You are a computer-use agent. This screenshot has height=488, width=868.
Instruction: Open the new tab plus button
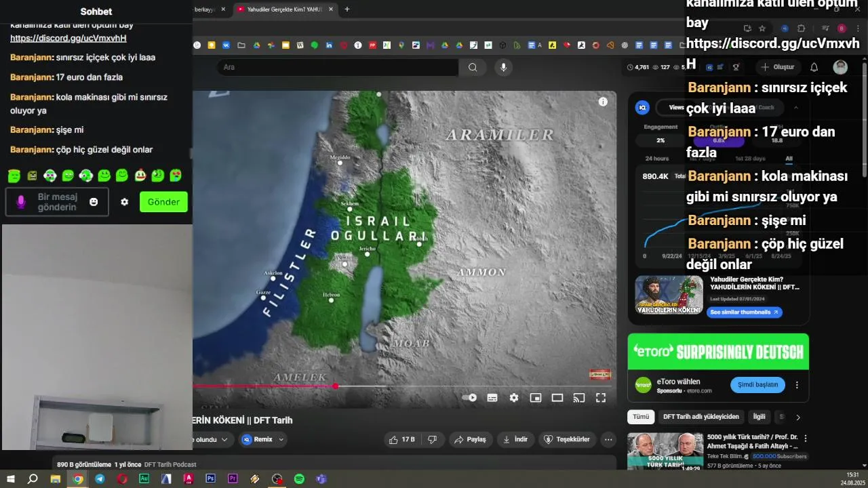347,9
